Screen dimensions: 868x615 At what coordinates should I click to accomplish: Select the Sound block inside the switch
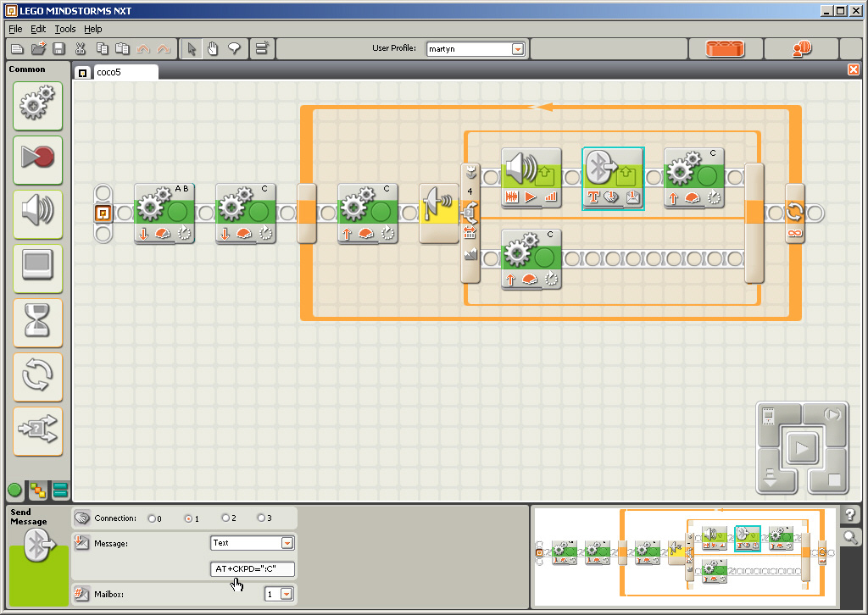[x=531, y=178]
